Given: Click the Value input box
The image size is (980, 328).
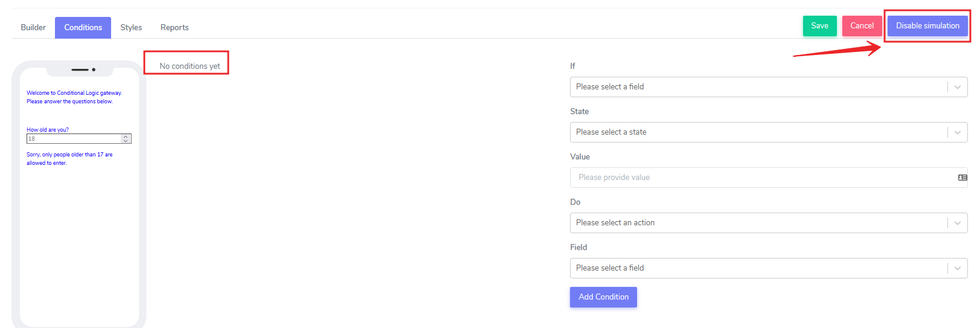Looking at the screenshot, I should click(x=761, y=178).
